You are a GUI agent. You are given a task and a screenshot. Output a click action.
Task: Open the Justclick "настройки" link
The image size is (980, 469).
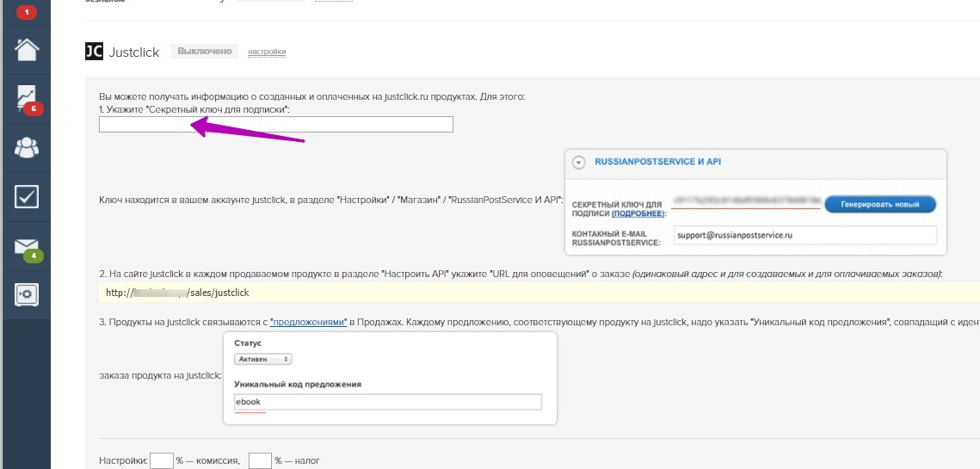tap(267, 52)
